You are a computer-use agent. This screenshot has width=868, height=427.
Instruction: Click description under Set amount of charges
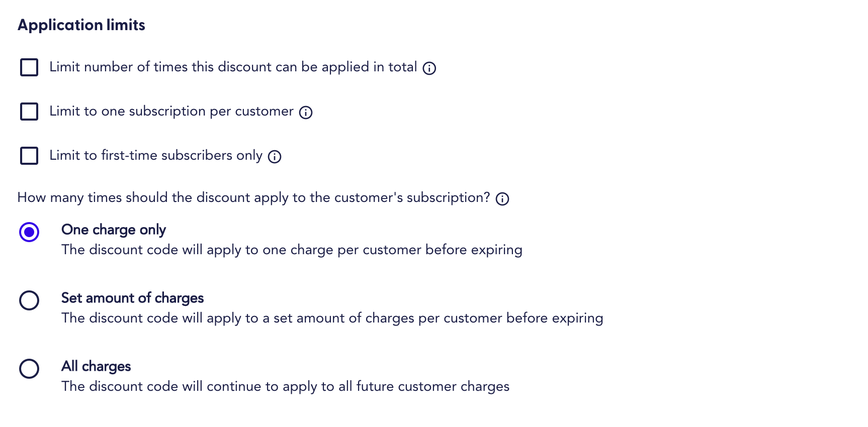[332, 318]
